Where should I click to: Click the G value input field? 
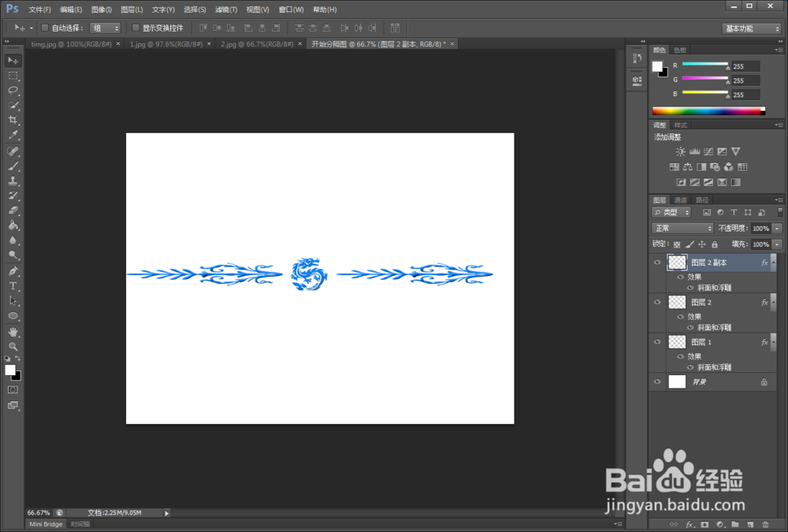745,80
